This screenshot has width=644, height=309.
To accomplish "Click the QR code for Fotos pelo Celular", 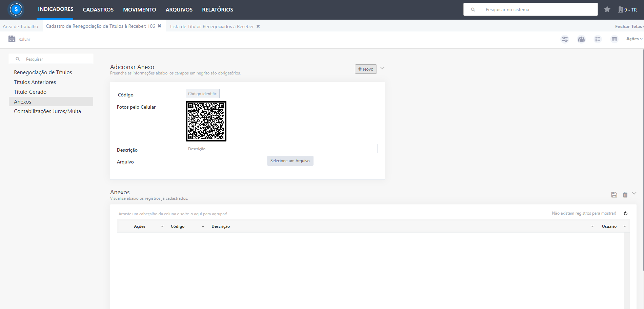I will (206, 121).
